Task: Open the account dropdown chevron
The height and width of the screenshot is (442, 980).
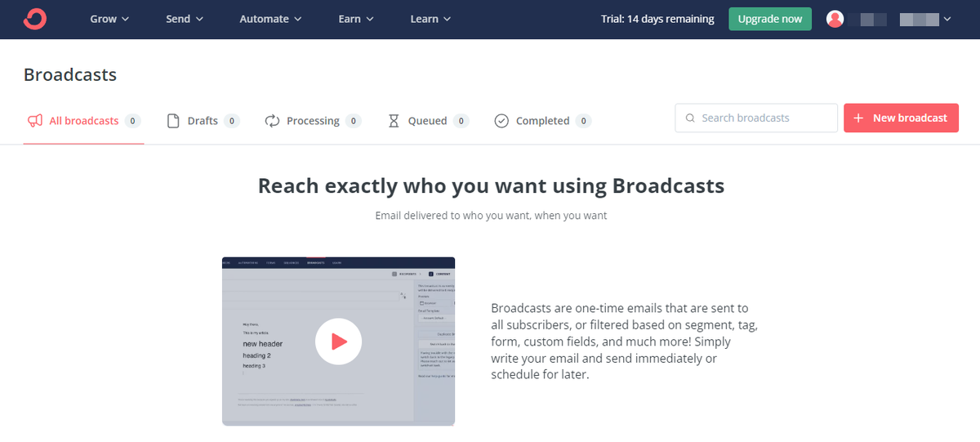Action: (x=947, y=20)
